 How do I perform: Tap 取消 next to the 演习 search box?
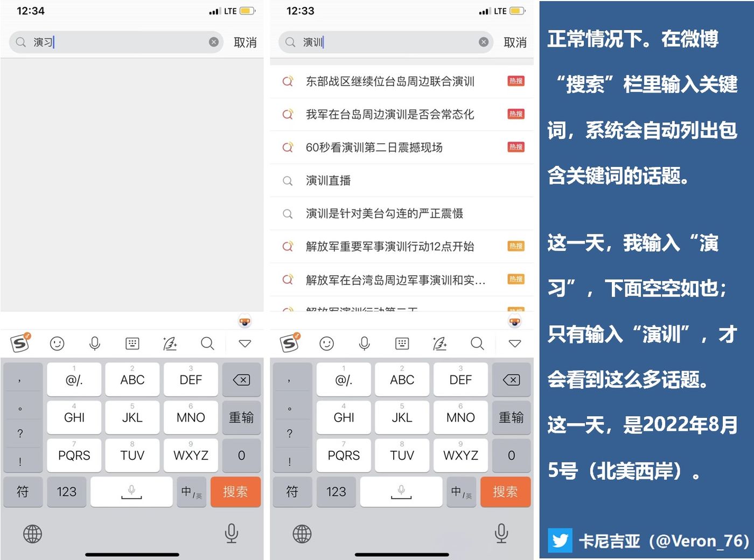[245, 43]
